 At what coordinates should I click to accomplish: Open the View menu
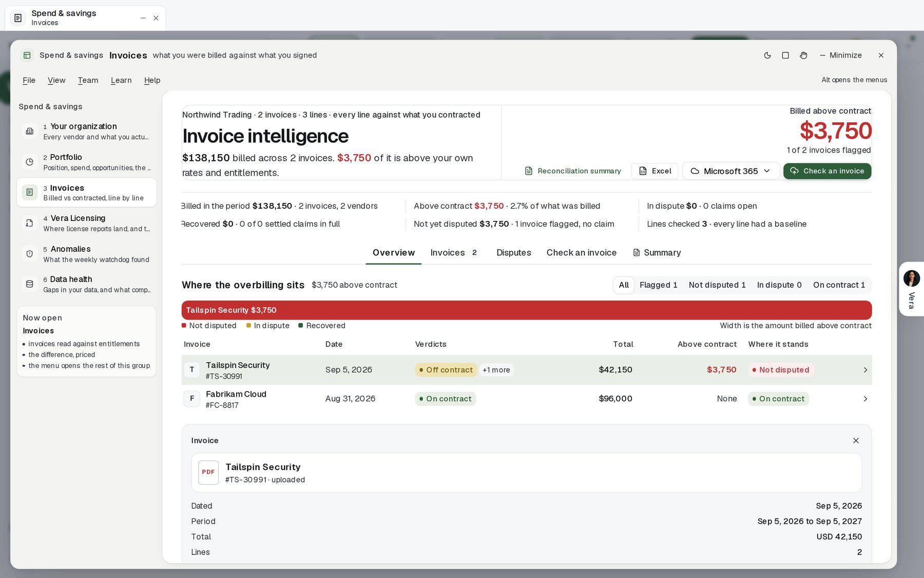point(56,80)
